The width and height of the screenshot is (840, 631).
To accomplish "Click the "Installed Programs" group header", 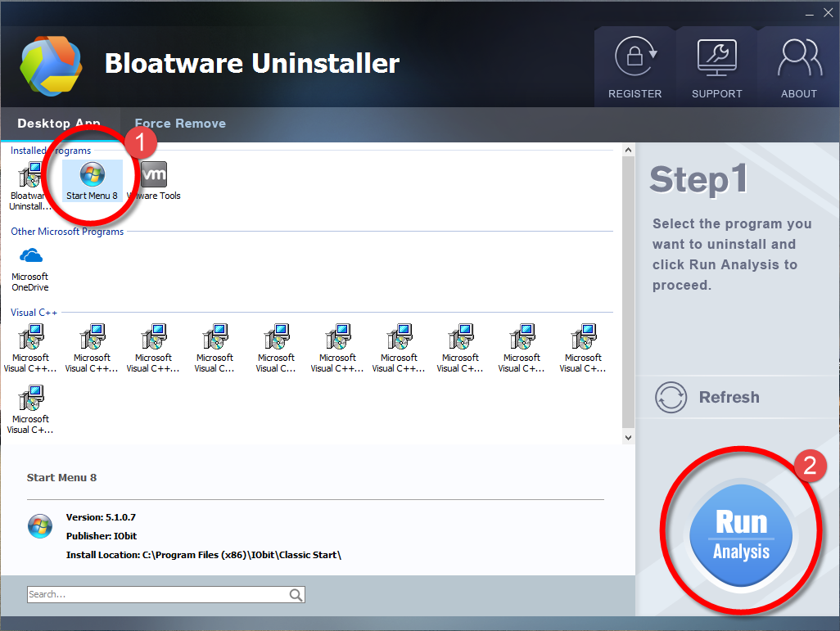I will 51,151.
